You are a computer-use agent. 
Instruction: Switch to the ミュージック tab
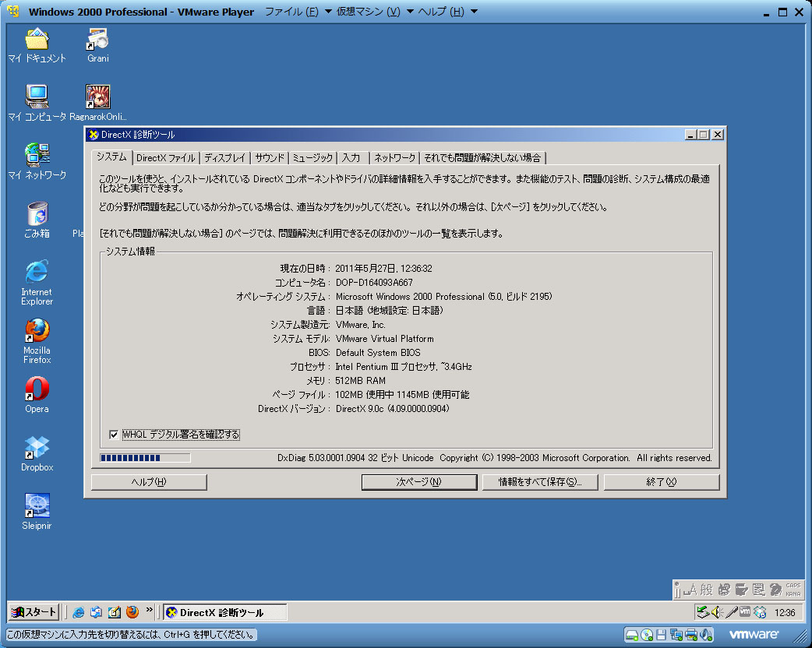(x=312, y=158)
